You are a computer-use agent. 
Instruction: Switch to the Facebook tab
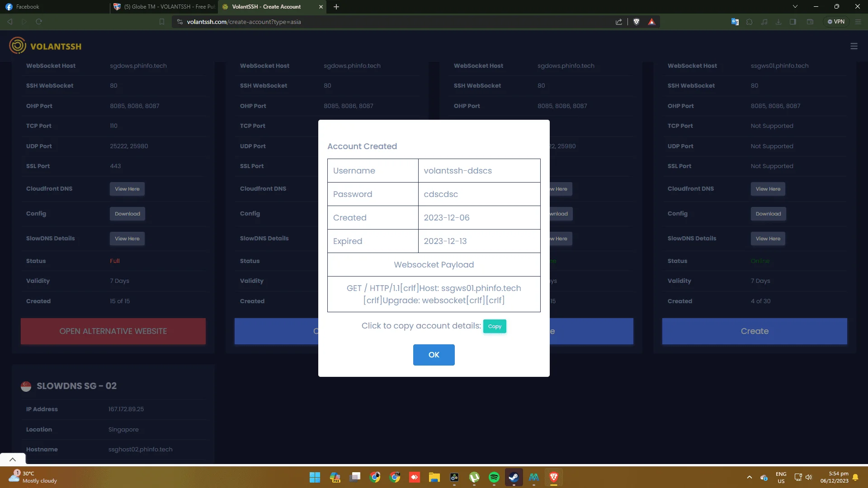tap(54, 7)
